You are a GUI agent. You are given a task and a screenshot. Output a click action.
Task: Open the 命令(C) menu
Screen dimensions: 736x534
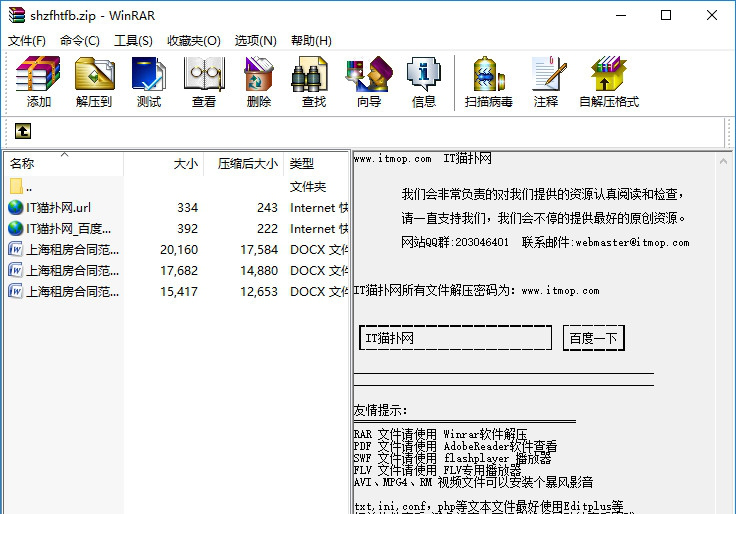point(80,41)
